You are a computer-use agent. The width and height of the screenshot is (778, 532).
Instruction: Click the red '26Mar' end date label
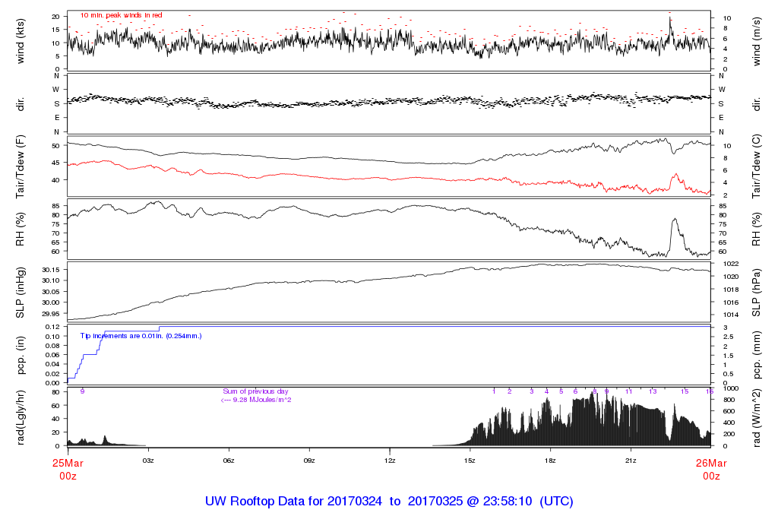[710, 463]
